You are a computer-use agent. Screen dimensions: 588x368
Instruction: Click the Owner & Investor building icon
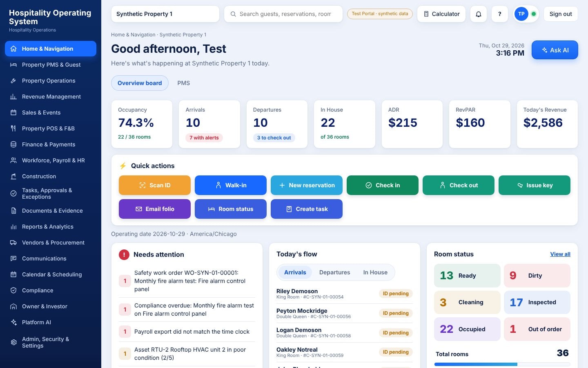pyautogui.click(x=13, y=306)
